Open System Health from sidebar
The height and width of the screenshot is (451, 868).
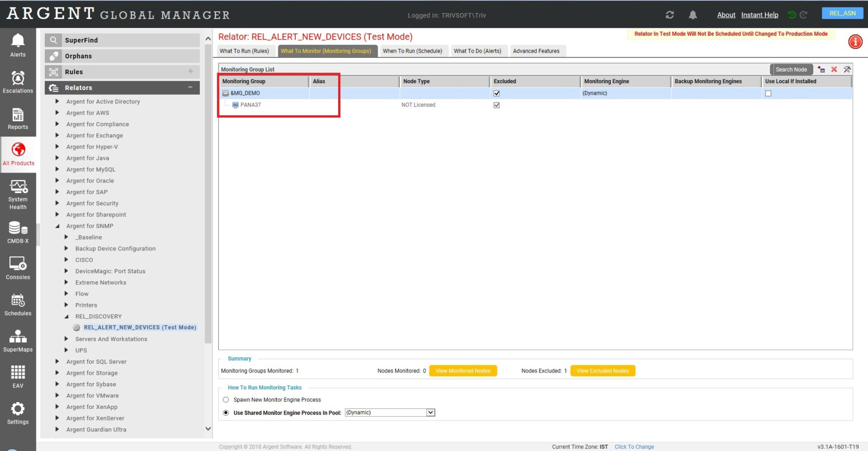18,194
